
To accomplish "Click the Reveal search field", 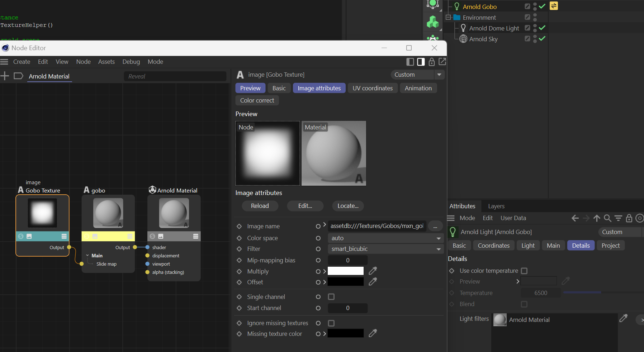I will pyautogui.click(x=175, y=76).
